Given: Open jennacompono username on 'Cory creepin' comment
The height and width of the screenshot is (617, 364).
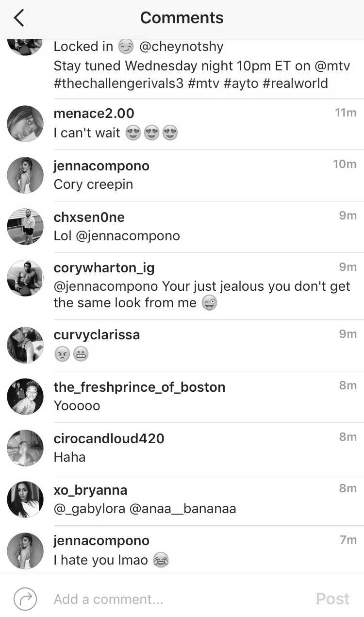Looking at the screenshot, I should [101, 166].
